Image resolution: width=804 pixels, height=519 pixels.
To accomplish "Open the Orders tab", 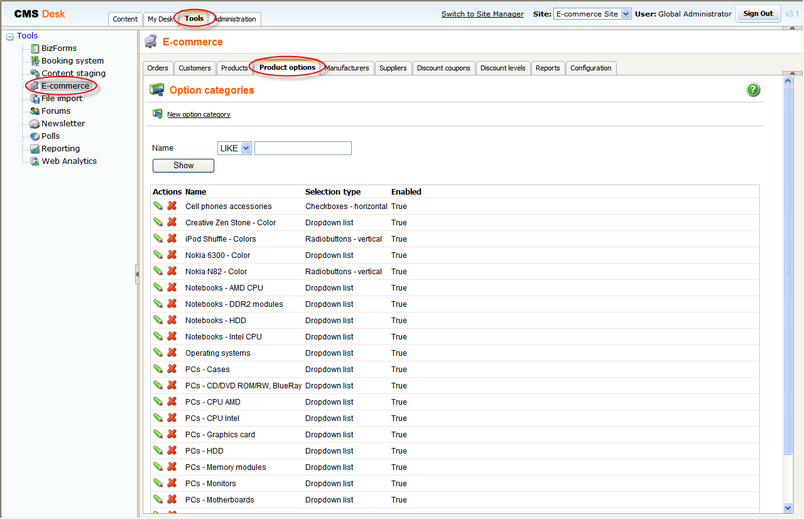I will point(157,68).
